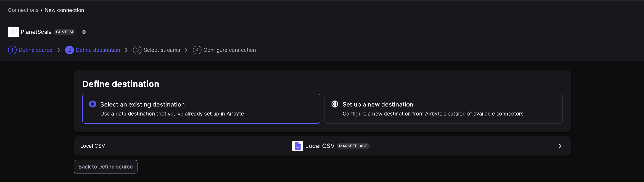The height and width of the screenshot is (182, 644).
Task: Open the Local CSV row chevron
Action: coord(560,146)
